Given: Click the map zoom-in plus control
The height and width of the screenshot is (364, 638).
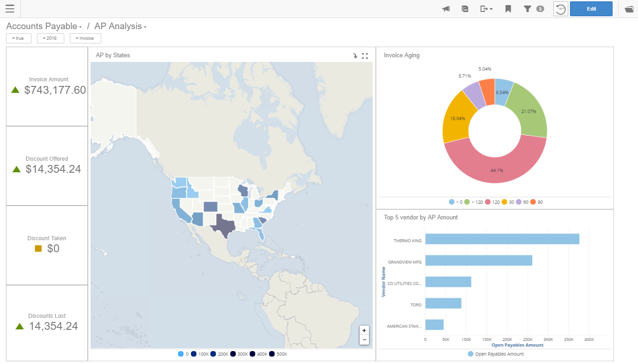Looking at the screenshot, I should pos(364,330).
